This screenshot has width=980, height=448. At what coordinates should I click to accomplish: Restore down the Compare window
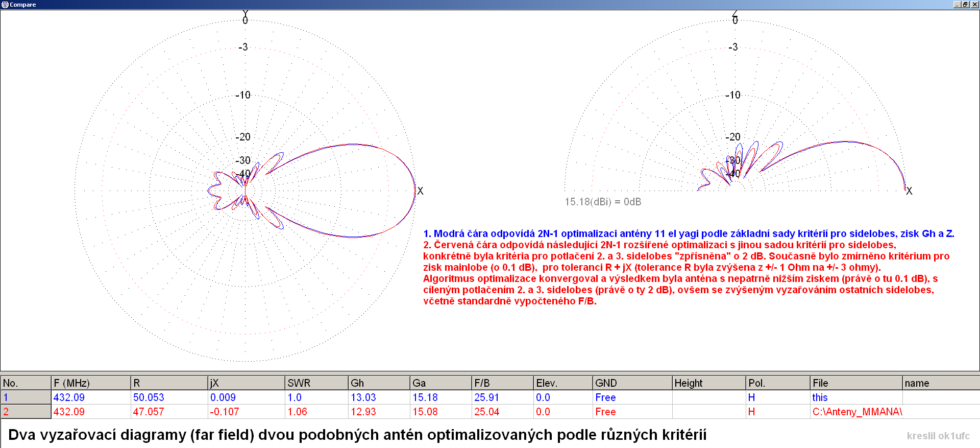click(x=965, y=5)
